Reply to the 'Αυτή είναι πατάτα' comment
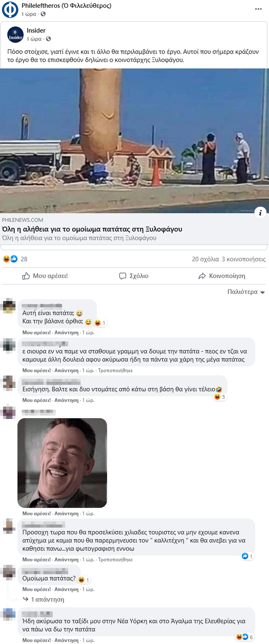The height and width of the screenshot is (644, 269). point(66,332)
